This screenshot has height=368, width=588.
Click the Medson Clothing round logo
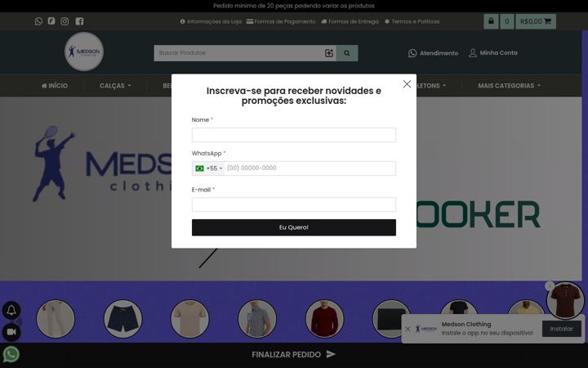84,52
